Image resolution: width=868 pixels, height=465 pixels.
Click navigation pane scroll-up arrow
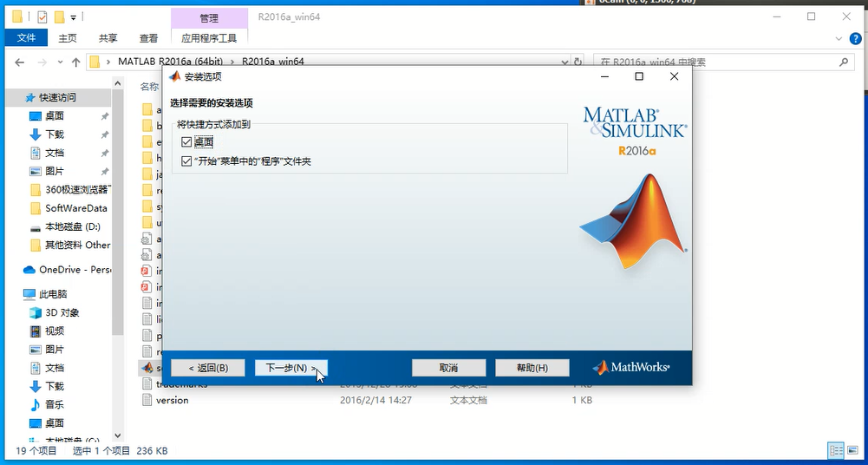pyautogui.click(x=117, y=83)
